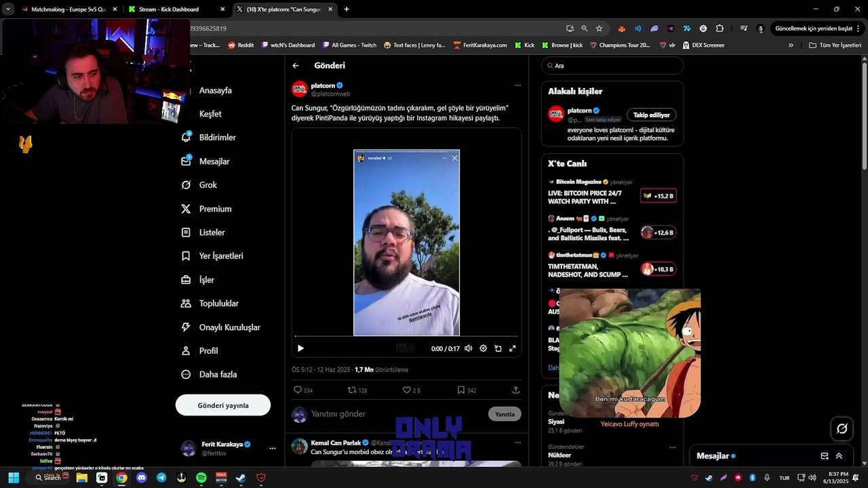Open a new browser tab
The image size is (868, 488).
click(x=347, y=9)
